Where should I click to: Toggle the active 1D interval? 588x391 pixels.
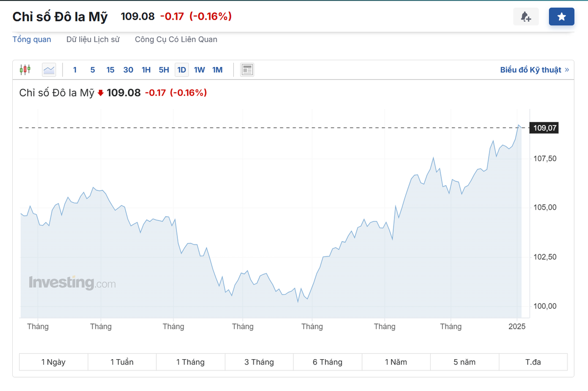pos(181,70)
